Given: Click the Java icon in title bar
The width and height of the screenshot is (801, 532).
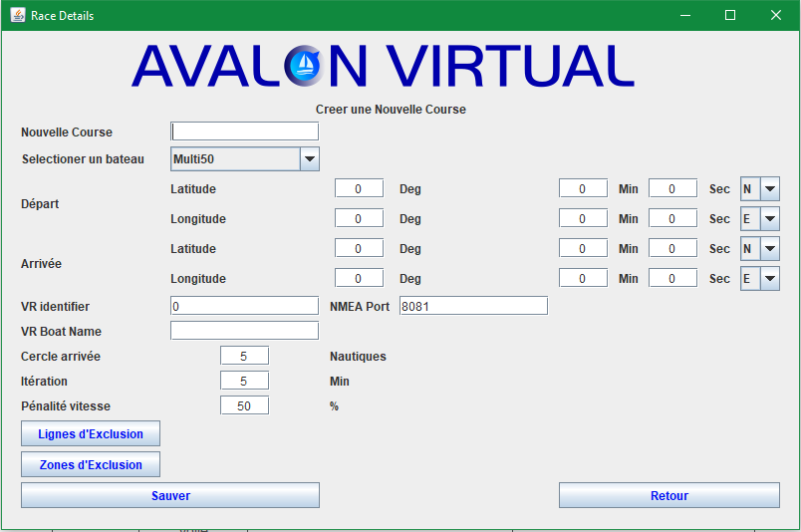Looking at the screenshot, I should (18, 15).
